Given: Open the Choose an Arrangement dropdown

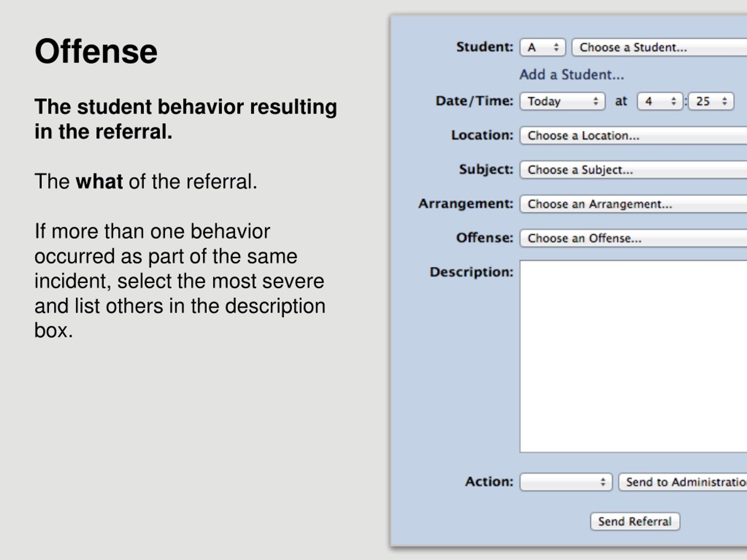Looking at the screenshot, I should click(x=633, y=204).
